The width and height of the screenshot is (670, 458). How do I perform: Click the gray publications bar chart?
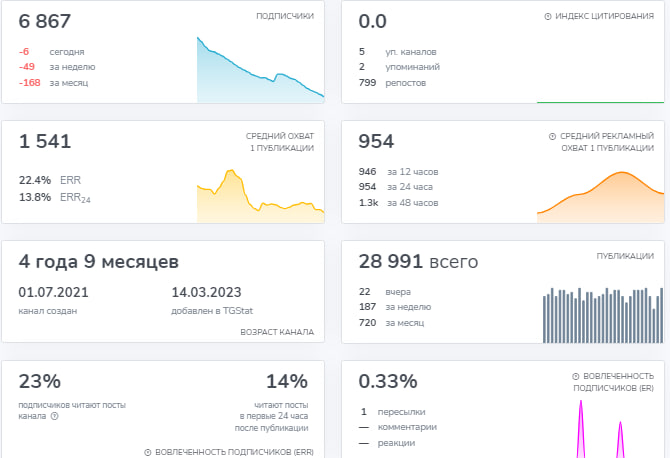coord(602,315)
